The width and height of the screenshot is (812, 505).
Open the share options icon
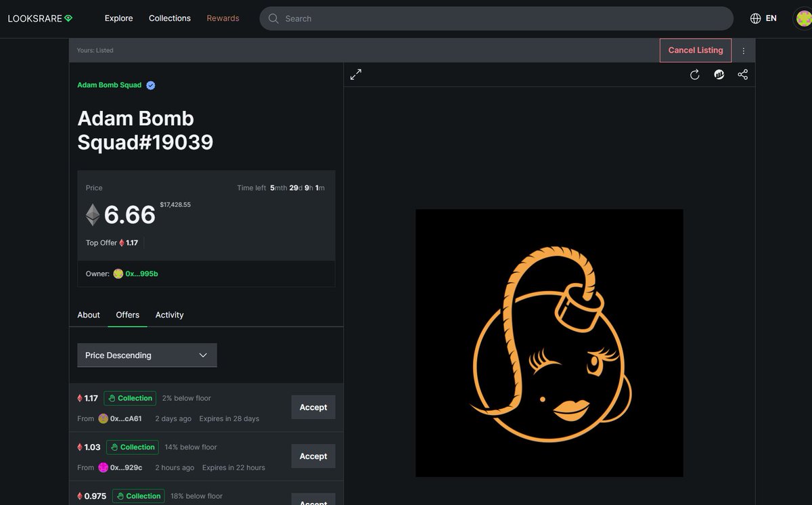(742, 74)
